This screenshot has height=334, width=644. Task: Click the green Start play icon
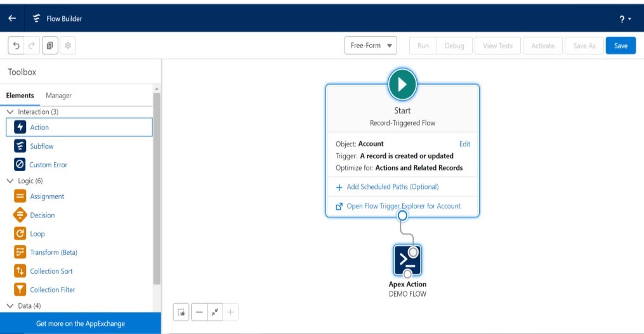click(402, 84)
